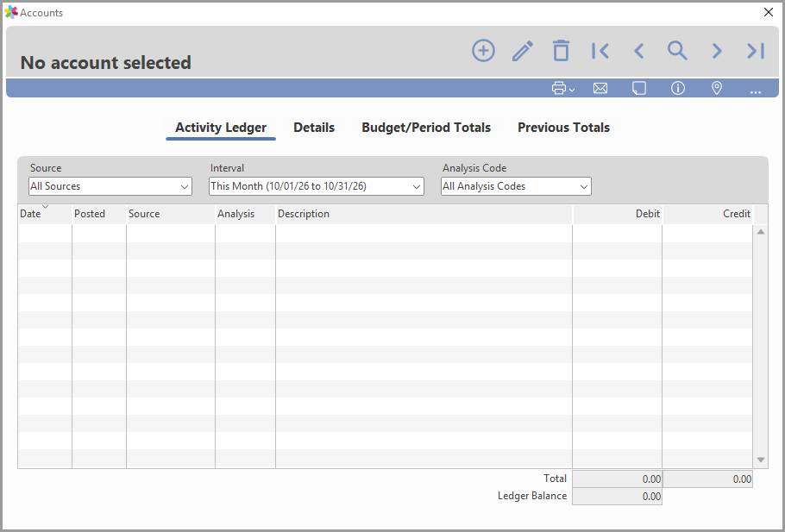Click the Total credit field showing 0.00
The width and height of the screenshot is (785, 532).
point(708,479)
